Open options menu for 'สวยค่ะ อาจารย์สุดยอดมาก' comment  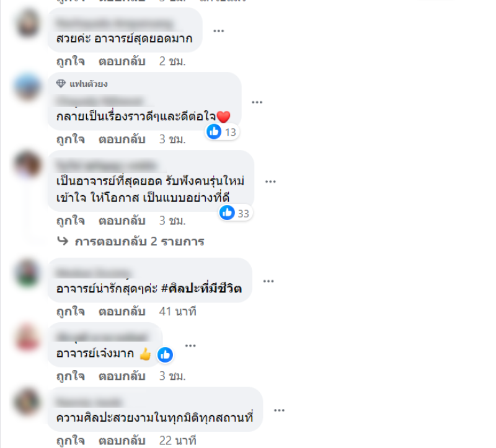(x=219, y=31)
